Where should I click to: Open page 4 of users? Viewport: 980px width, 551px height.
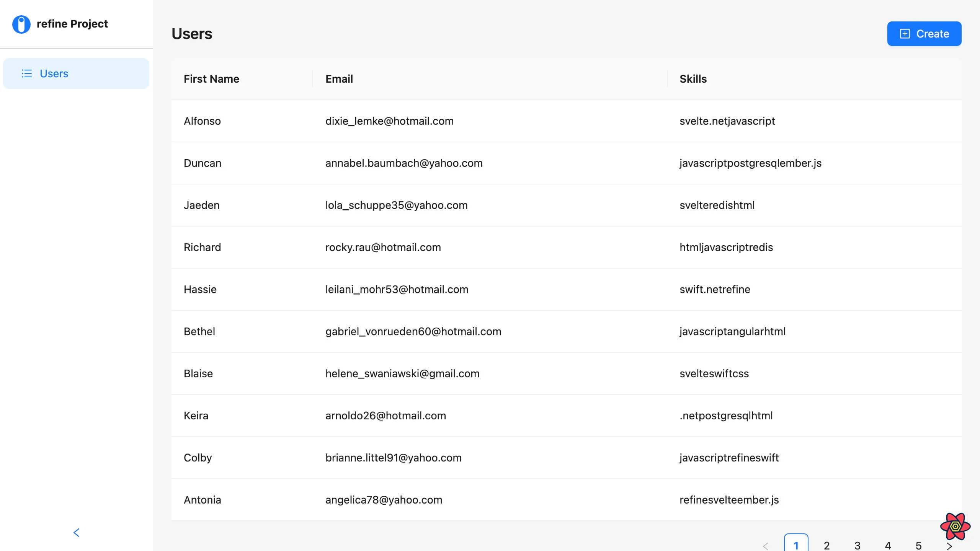[x=888, y=545]
